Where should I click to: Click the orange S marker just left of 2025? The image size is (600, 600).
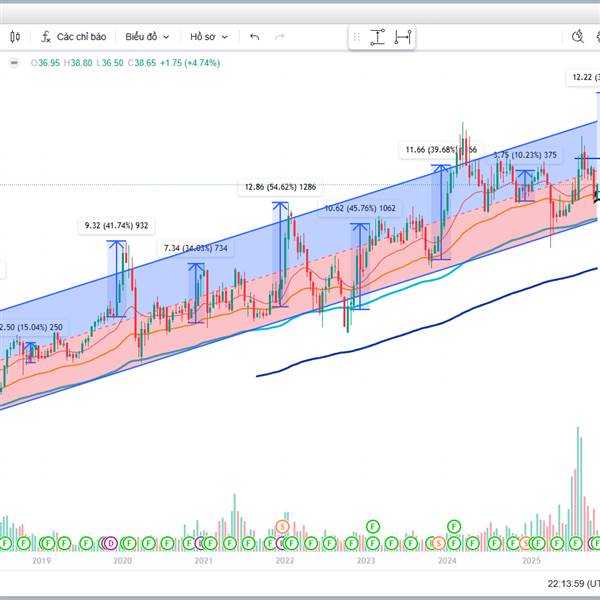pos(526,543)
